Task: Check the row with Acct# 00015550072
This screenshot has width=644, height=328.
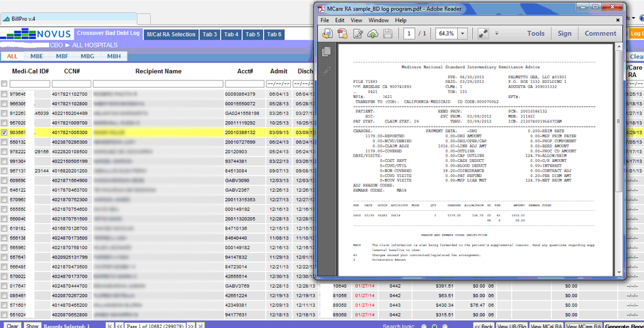Action: pos(4,103)
